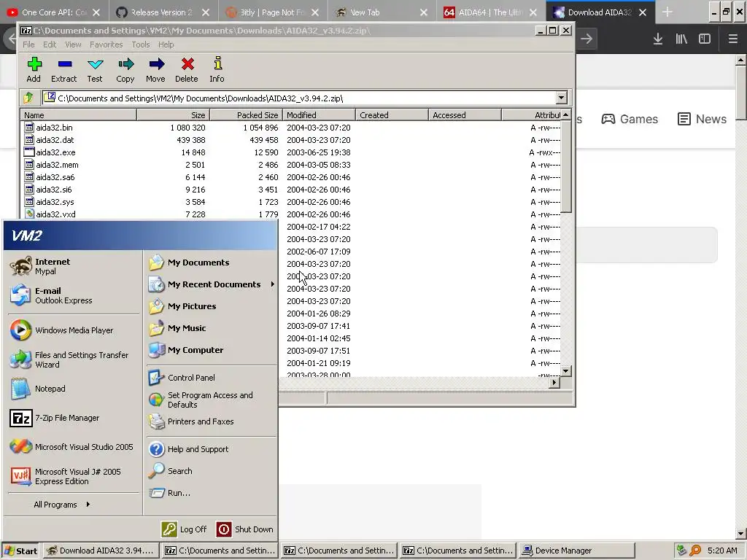Click the Move toolbar icon
Viewport: 747px width, 560px height.
156,69
